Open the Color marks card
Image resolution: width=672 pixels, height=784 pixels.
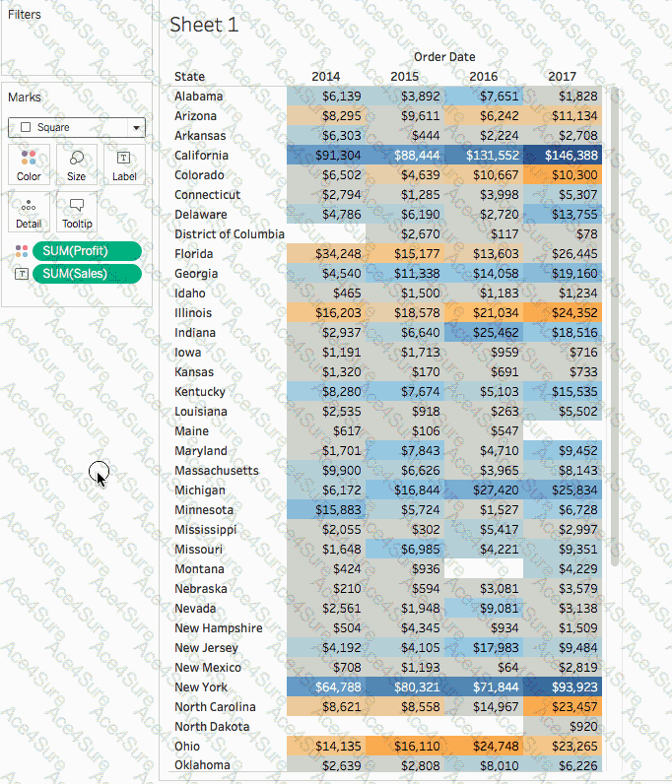point(30,163)
